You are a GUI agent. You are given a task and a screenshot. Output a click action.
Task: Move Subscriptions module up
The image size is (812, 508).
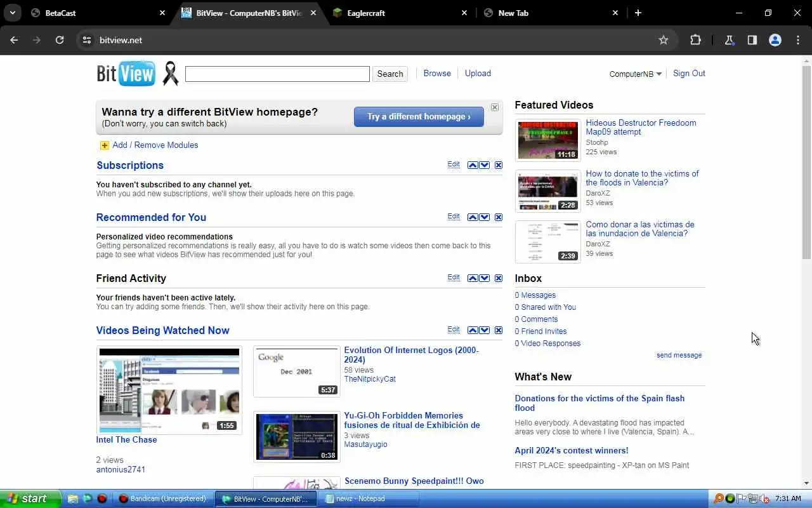(x=473, y=165)
